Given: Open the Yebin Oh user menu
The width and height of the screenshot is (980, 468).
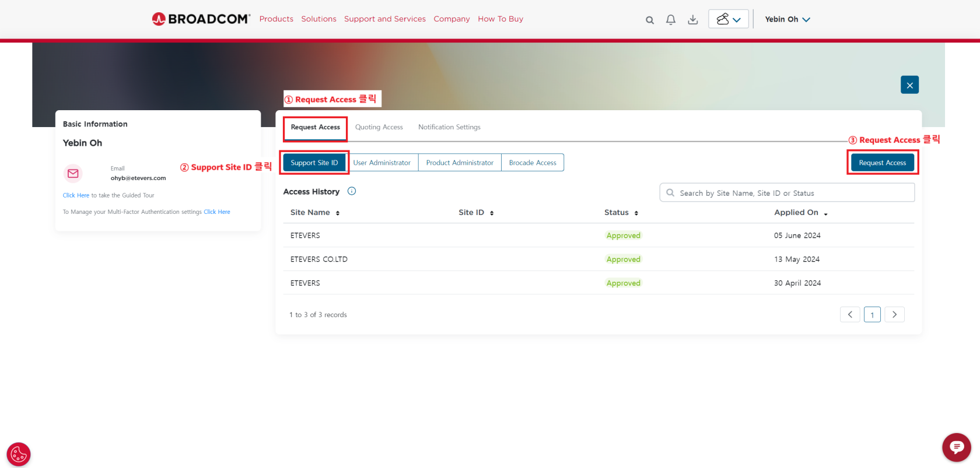Looking at the screenshot, I should pos(787,19).
